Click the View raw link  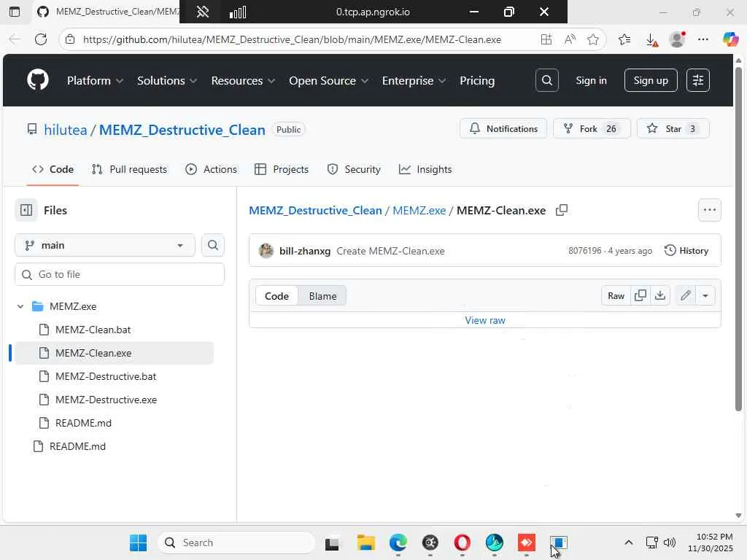485,321
